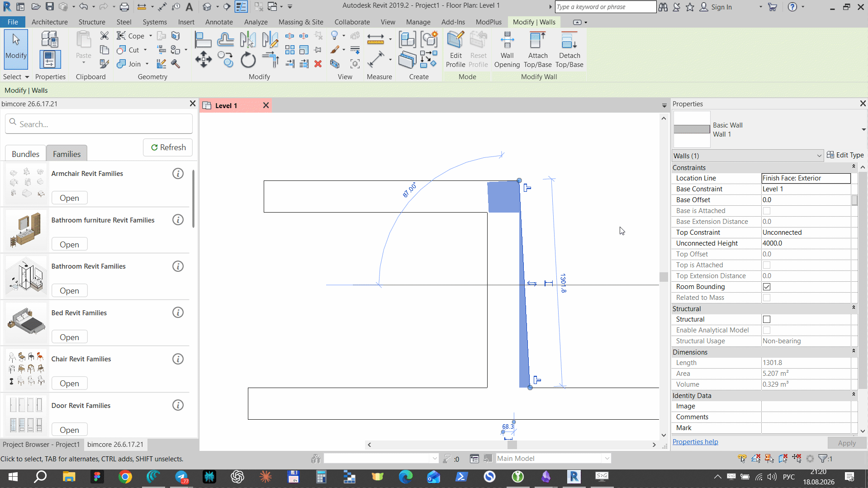Toggle the Room Bounding checkbox
Viewport: 868px width, 488px height.
click(x=767, y=287)
